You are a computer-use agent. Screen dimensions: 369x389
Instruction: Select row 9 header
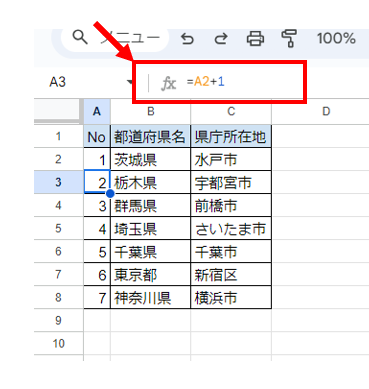pos(58,320)
